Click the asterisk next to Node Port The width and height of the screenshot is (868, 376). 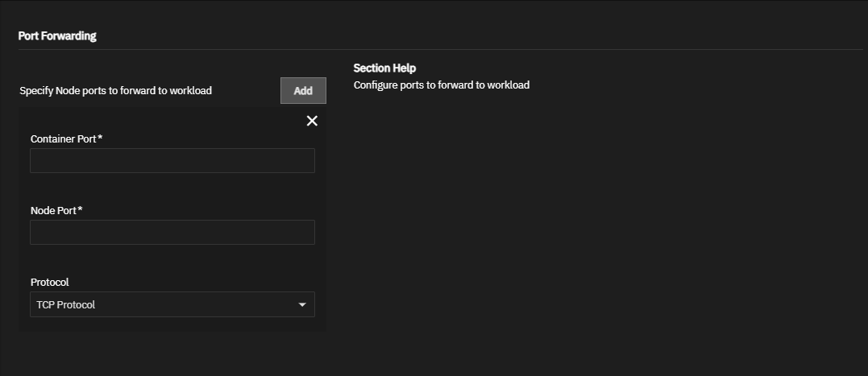point(81,210)
